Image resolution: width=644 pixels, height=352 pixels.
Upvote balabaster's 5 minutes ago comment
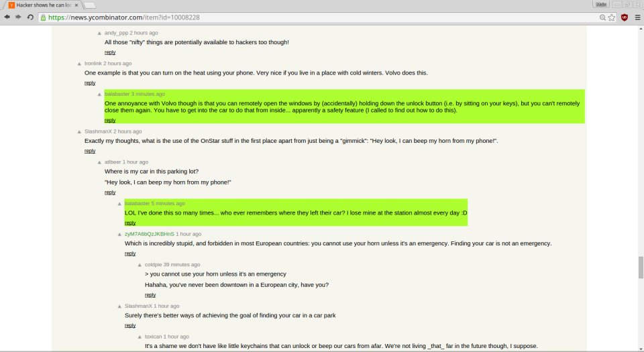(x=119, y=204)
